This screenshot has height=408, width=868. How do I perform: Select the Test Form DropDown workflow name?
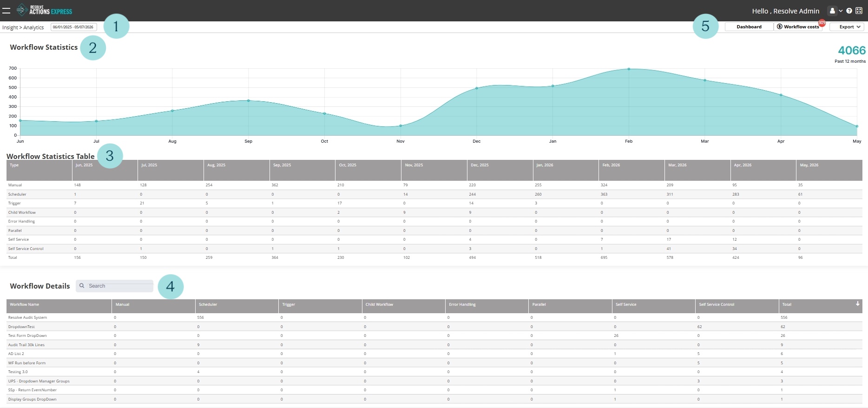(x=27, y=336)
